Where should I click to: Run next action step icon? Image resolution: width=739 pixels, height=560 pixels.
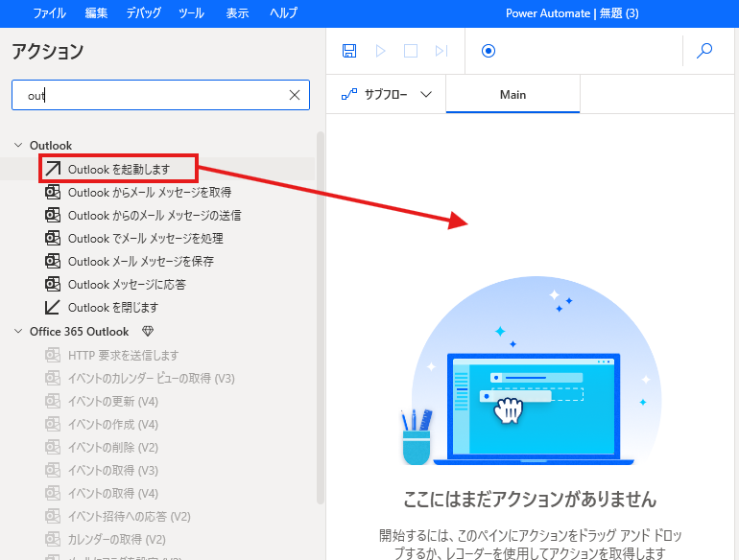(441, 51)
